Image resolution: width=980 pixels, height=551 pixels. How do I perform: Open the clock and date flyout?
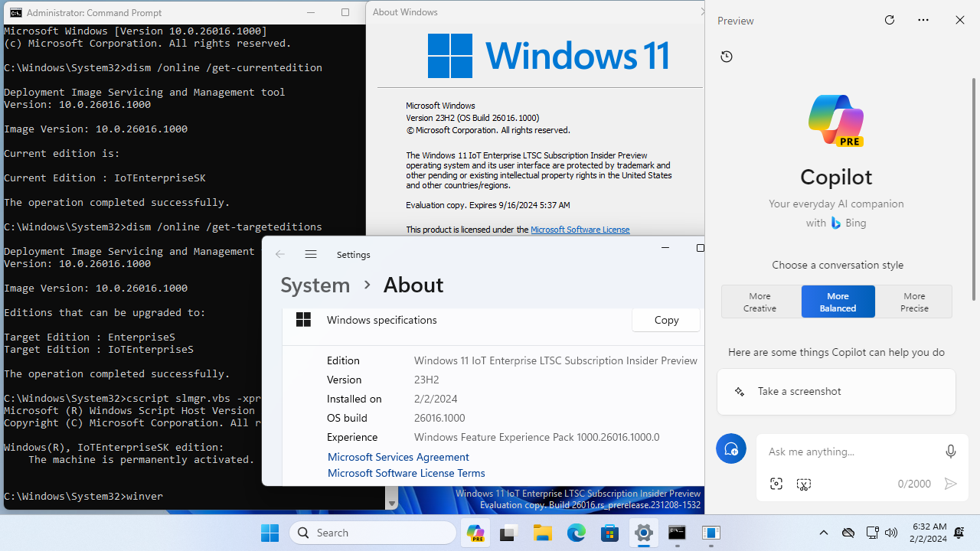point(929,533)
